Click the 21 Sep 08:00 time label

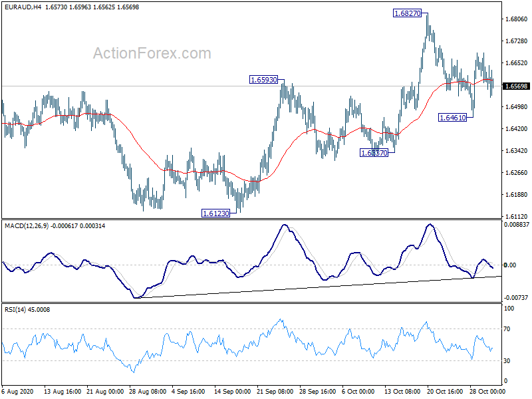275,392
